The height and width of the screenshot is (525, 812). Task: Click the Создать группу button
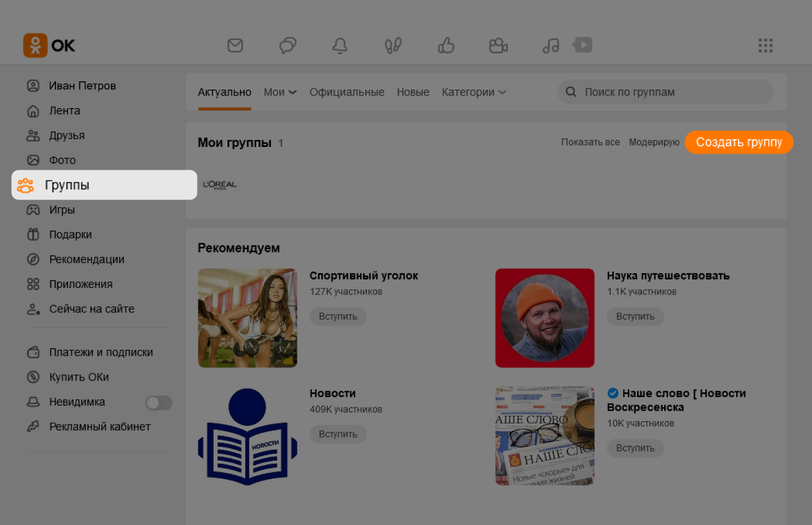point(739,142)
